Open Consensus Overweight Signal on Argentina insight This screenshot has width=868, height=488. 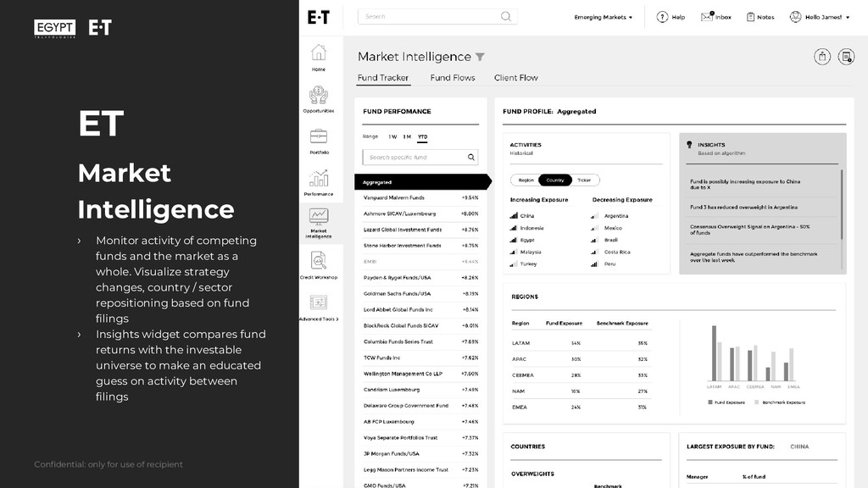(749, 230)
